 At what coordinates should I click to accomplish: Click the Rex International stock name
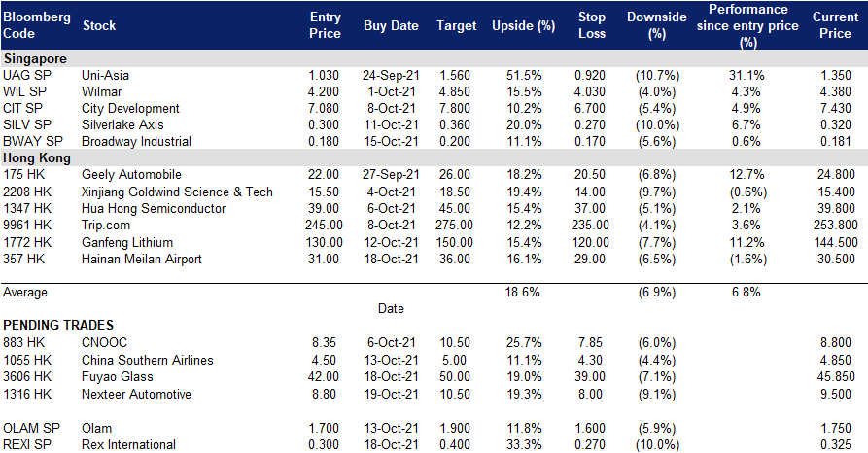(x=128, y=444)
